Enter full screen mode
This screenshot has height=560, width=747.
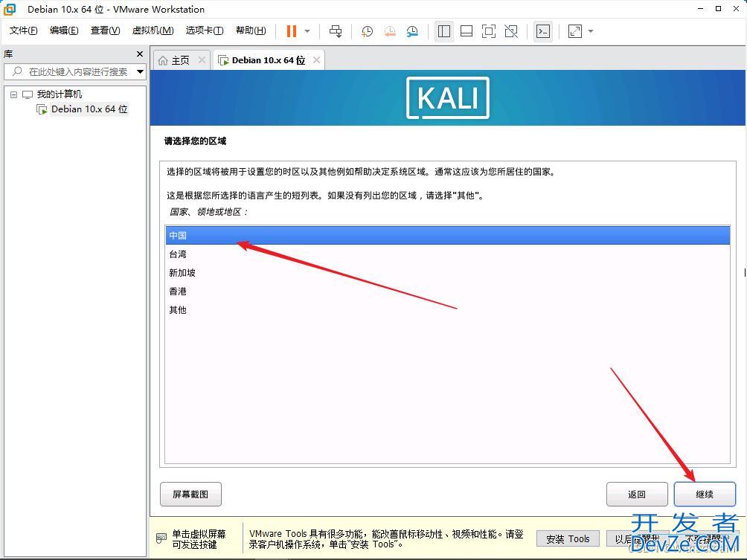(489, 31)
